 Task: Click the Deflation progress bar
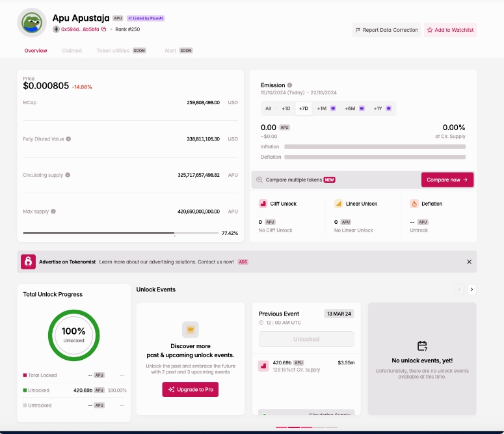[375, 157]
